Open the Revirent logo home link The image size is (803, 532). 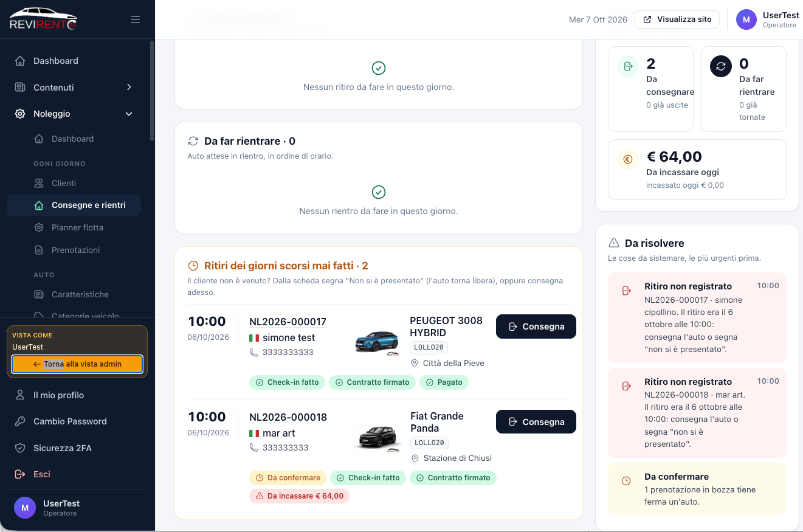coord(43,19)
